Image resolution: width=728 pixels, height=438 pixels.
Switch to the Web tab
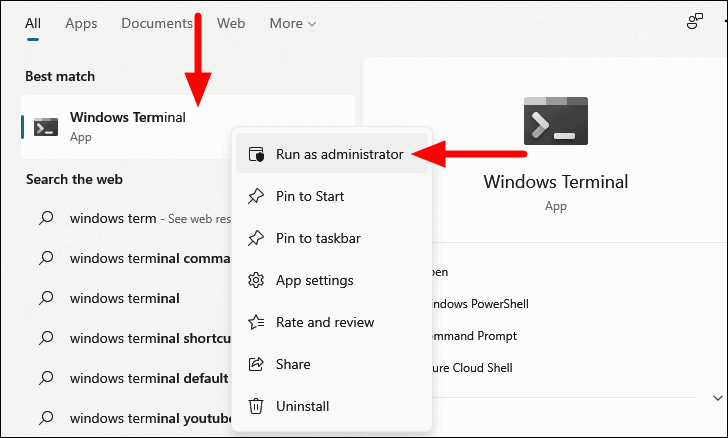(x=231, y=23)
